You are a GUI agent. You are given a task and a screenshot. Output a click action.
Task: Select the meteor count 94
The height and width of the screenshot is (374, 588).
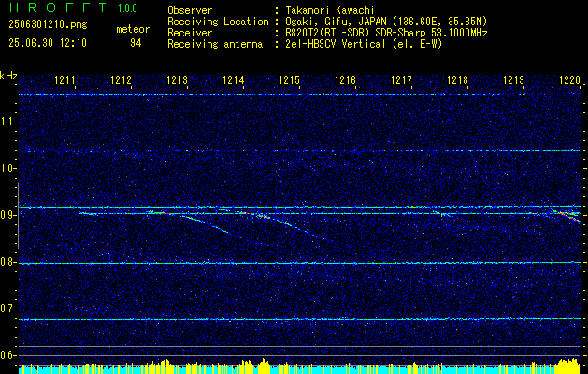pos(136,43)
